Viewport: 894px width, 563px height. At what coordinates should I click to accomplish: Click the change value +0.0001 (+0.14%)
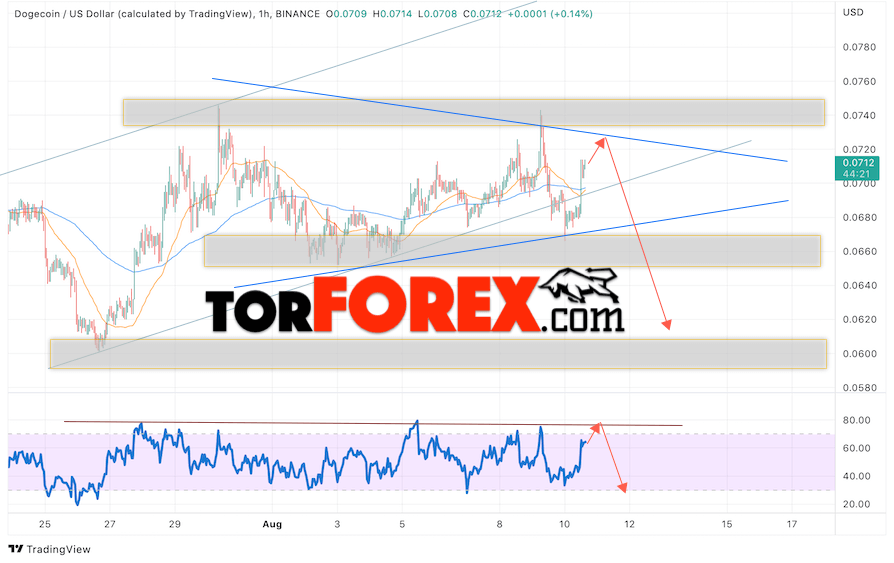[550, 14]
